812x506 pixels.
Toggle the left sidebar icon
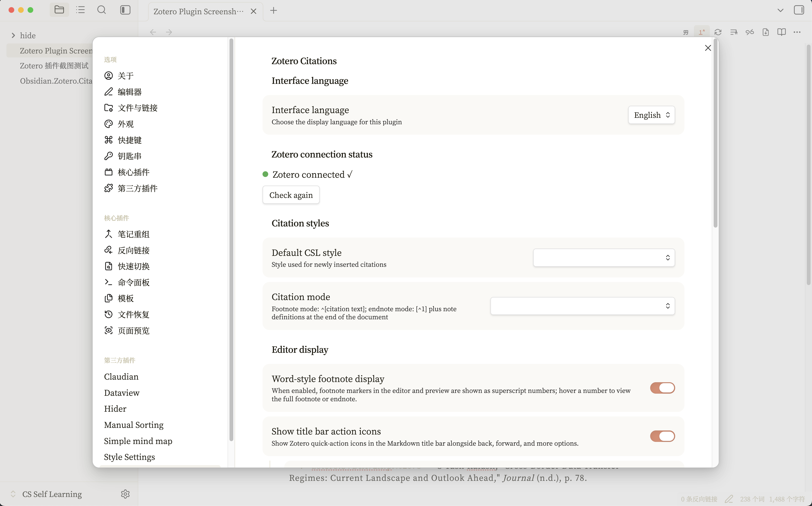pyautogui.click(x=125, y=10)
